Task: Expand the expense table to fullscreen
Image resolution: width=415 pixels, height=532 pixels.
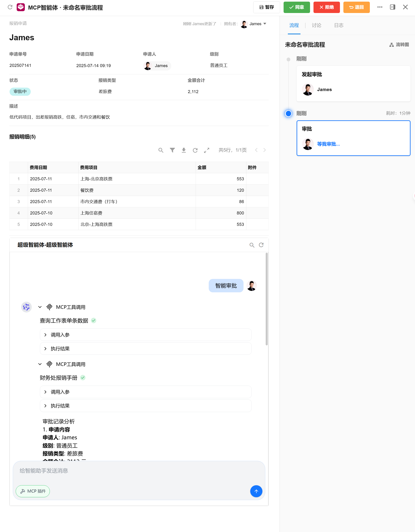Action: (x=207, y=150)
